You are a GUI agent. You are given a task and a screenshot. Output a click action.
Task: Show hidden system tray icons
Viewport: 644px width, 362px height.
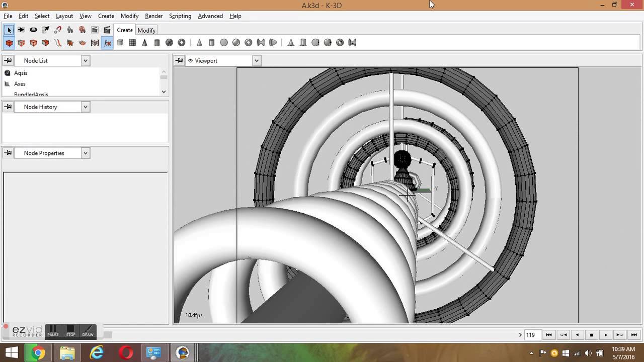tap(532, 353)
